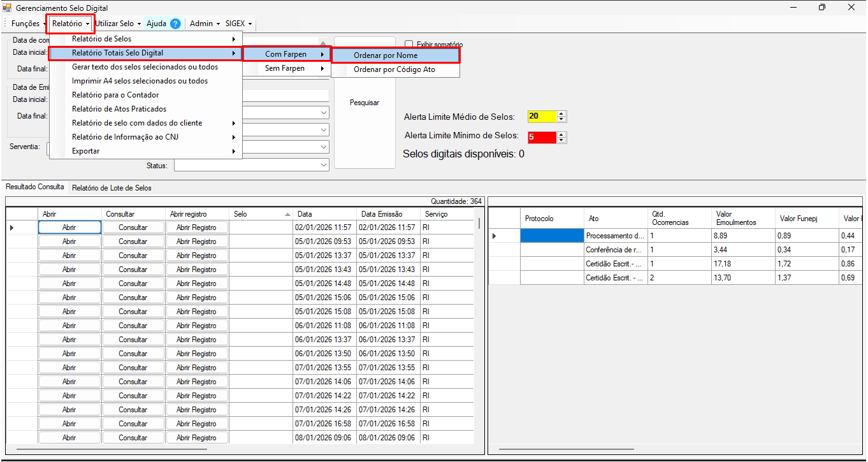The width and height of the screenshot is (868, 462).
Task: Open the Status dropdown
Action: pos(323,165)
